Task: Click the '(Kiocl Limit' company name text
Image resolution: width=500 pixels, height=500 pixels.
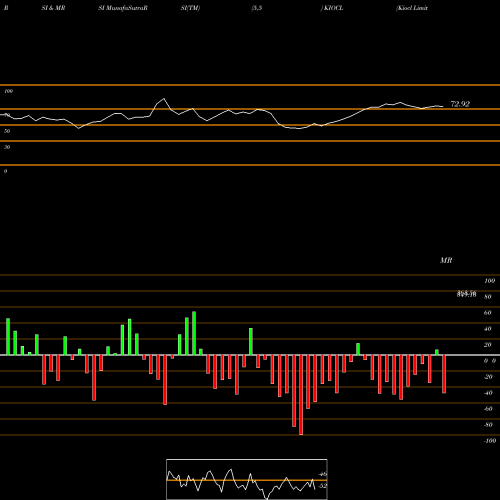Action: coord(412,8)
